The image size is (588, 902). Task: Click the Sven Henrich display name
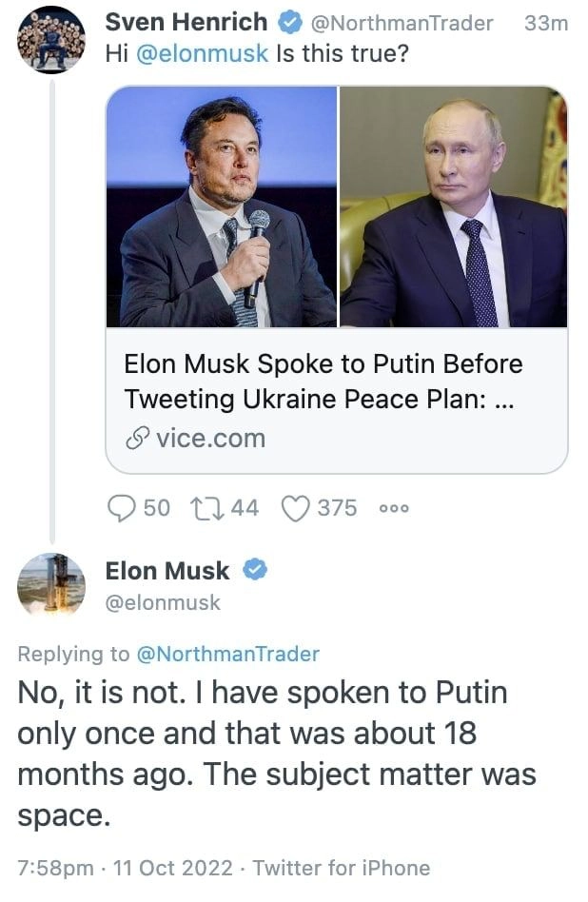[186, 23]
